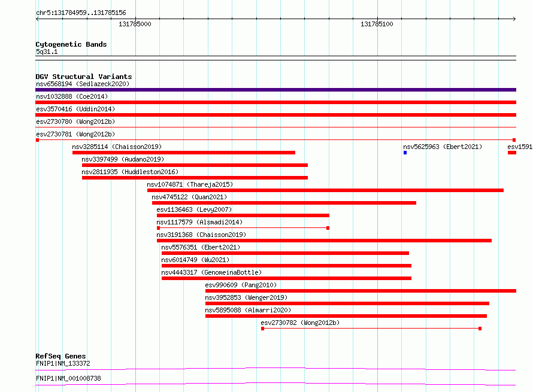
Task: Click esv990609 (Pang2010) label
Action: coord(241,285)
